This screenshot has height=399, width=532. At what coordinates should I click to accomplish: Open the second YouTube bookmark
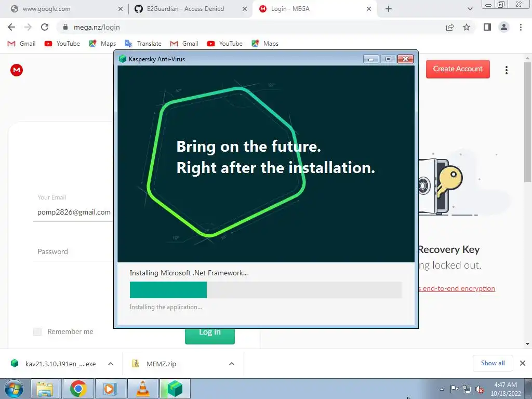point(225,44)
